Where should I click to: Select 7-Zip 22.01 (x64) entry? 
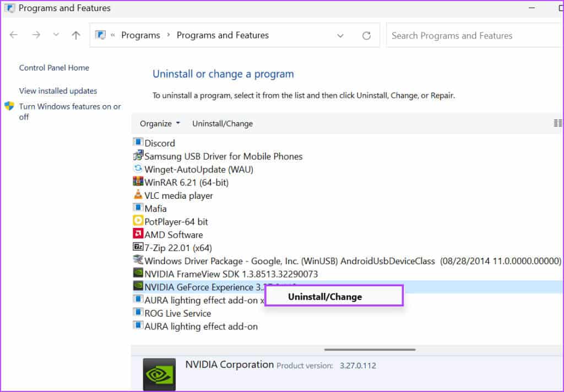[x=178, y=248]
